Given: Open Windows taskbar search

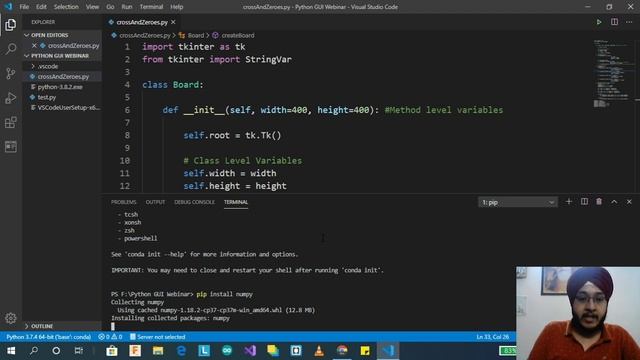Looking at the screenshot, I should click(34, 351).
